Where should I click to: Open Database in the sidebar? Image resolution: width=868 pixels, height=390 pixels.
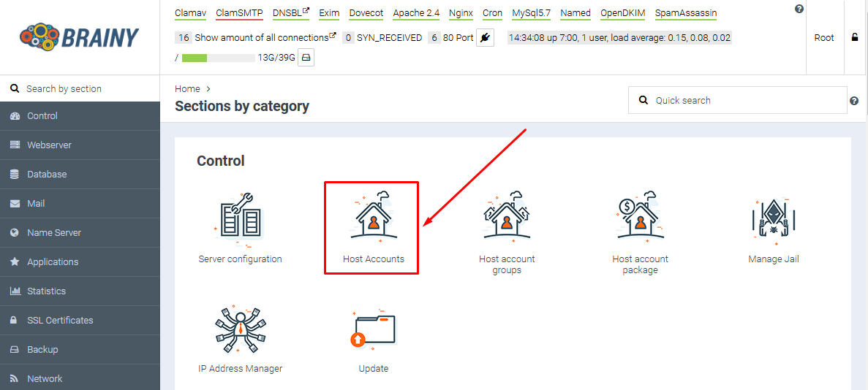coord(80,175)
